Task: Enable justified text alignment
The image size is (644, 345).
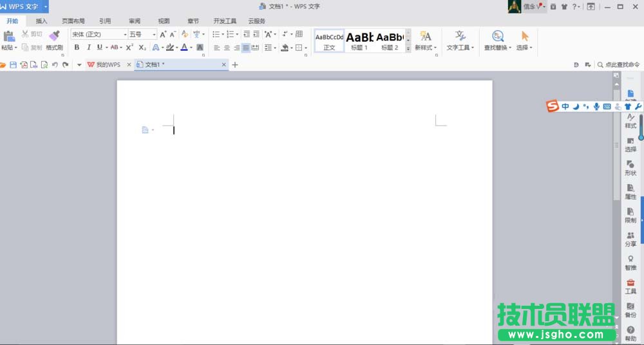Action: (246, 48)
